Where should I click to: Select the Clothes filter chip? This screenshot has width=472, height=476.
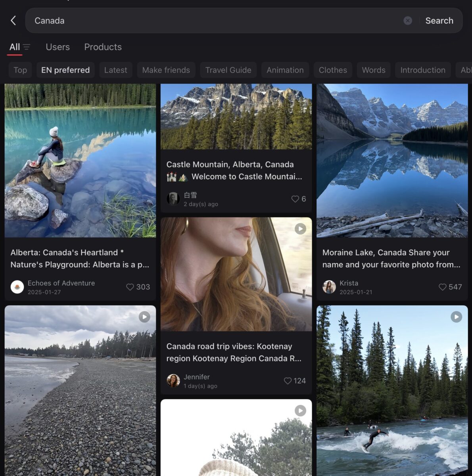click(x=333, y=70)
